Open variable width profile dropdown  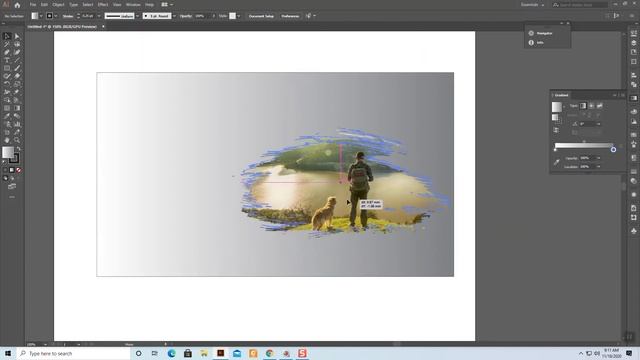point(137,16)
